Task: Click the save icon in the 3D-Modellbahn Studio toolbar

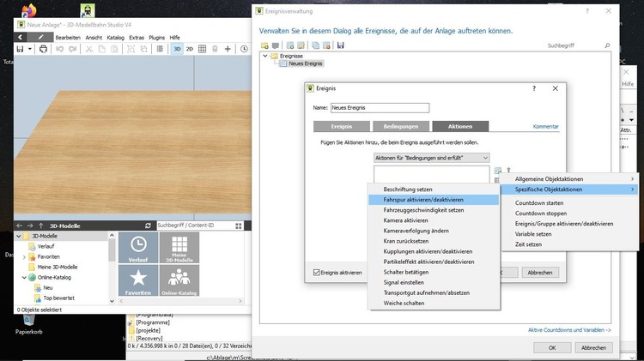Action: [20, 49]
